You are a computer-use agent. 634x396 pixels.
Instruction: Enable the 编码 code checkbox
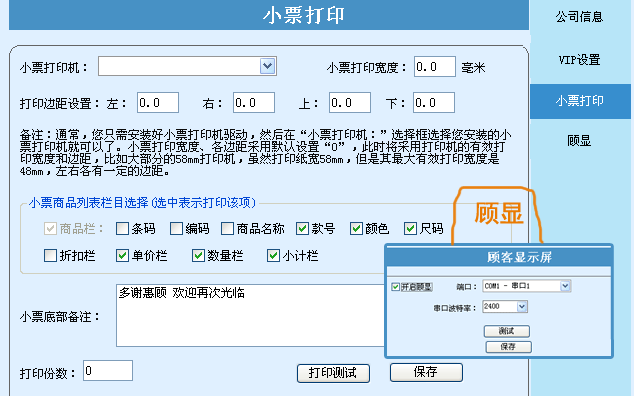point(176,229)
